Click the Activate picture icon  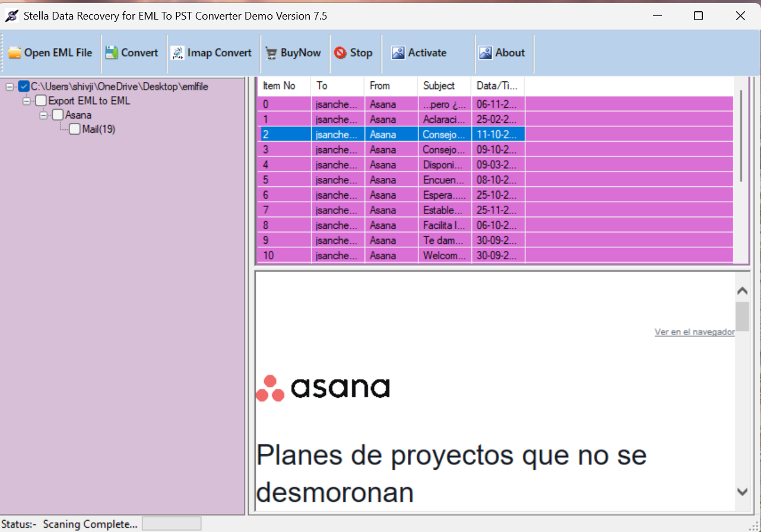pos(398,53)
